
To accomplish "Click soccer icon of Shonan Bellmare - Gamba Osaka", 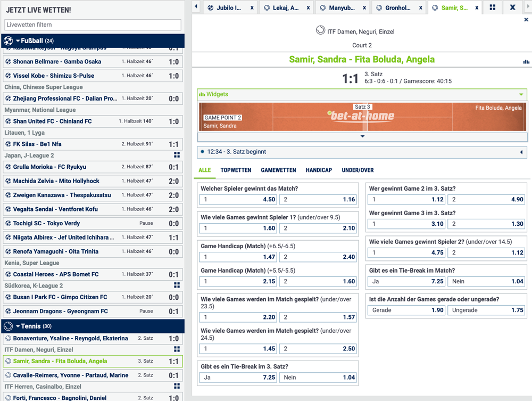I will [8, 61].
